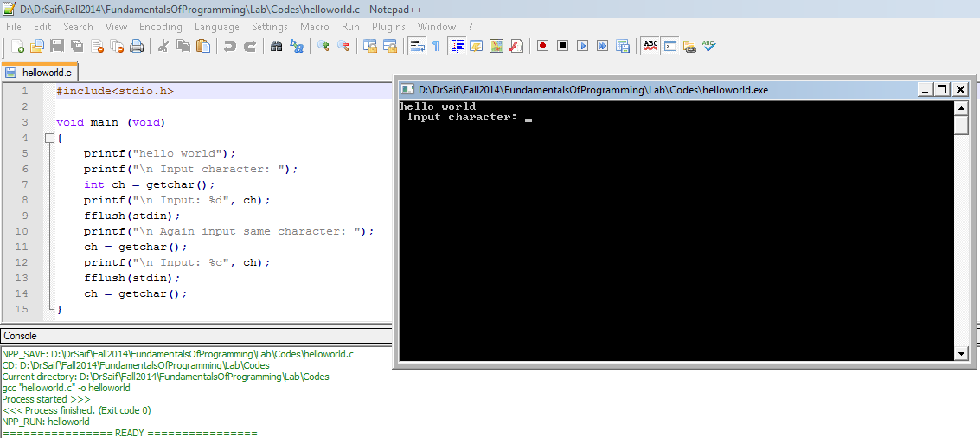980x438 pixels.
Task: Collapse the main function fold marker
Action: (x=49, y=138)
